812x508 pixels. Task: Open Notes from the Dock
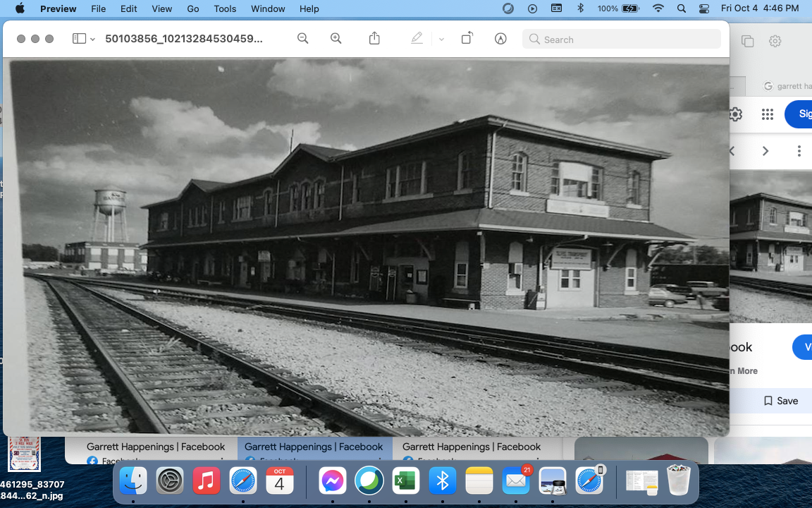pos(479,481)
